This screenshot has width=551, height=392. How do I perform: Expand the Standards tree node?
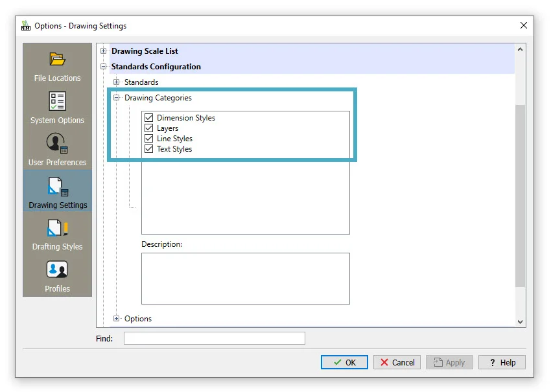click(x=117, y=82)
